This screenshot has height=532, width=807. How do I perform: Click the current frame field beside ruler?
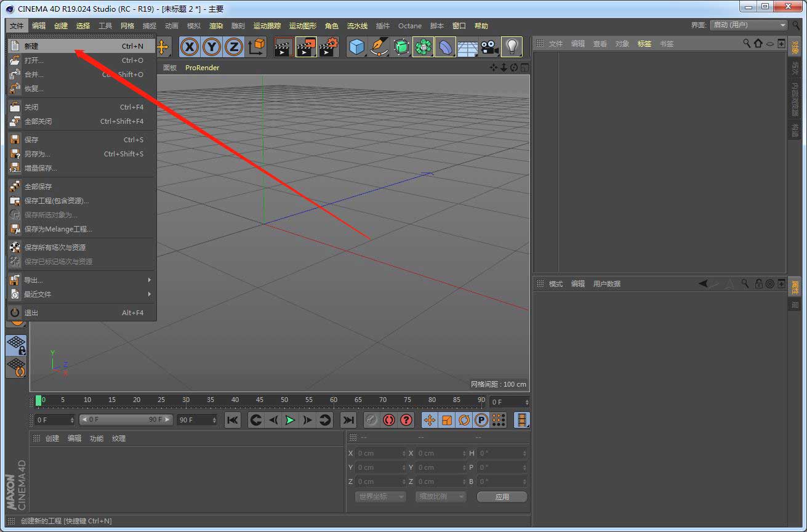click(x=509, y=402)
